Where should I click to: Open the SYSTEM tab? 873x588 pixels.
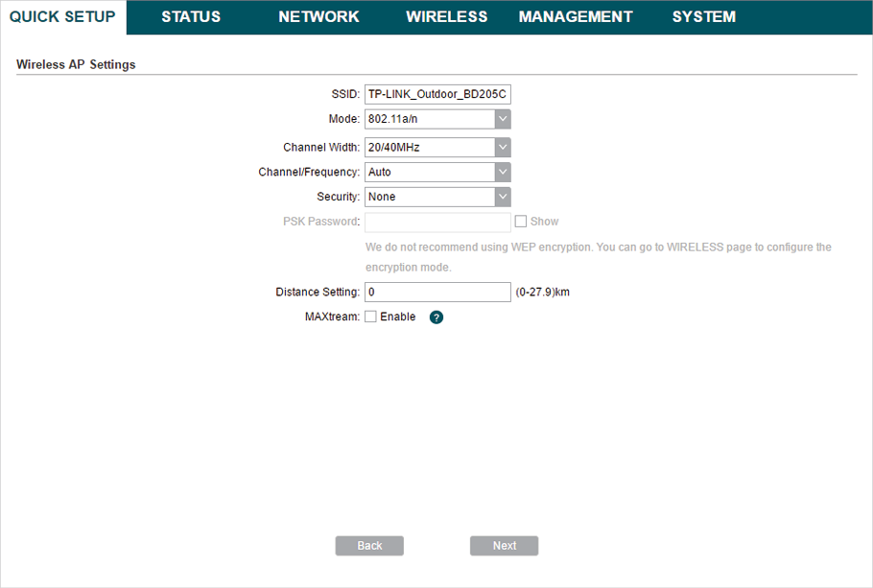click(704, 17)
